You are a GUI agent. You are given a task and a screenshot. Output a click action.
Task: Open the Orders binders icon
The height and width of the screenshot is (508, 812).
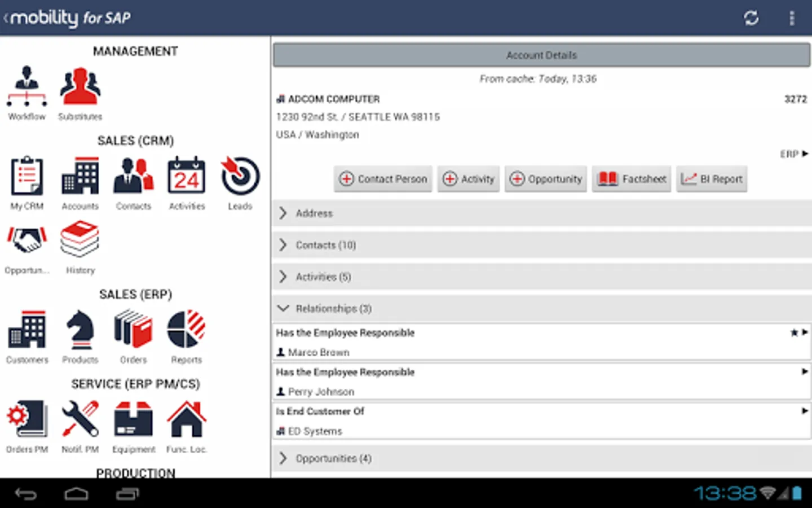(x=134, y=330)
